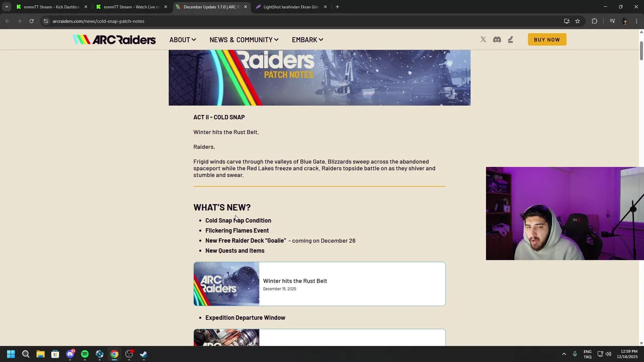Open Windows Start menu
This screenshot has height=362, width=644.
coord(11,354)
